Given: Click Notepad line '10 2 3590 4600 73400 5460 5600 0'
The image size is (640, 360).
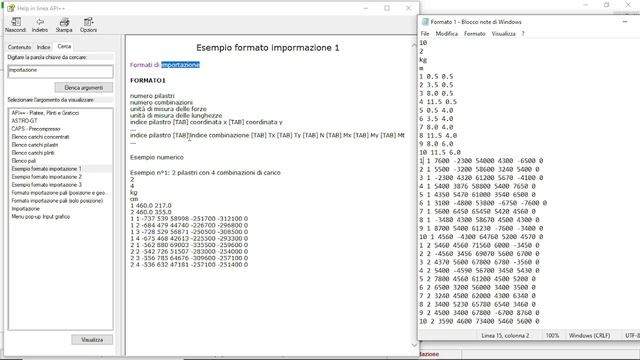Looking at the screenshot, I should (479, 321).
